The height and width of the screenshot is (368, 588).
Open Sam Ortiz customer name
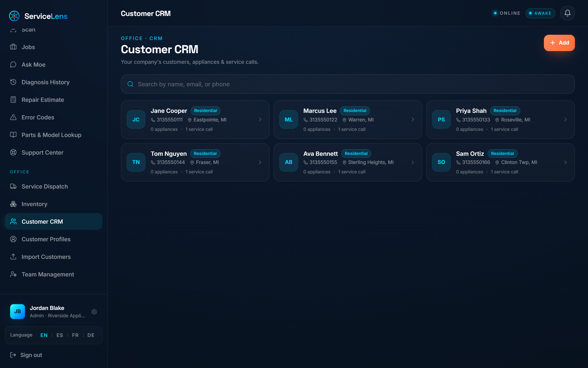[470, 154]
